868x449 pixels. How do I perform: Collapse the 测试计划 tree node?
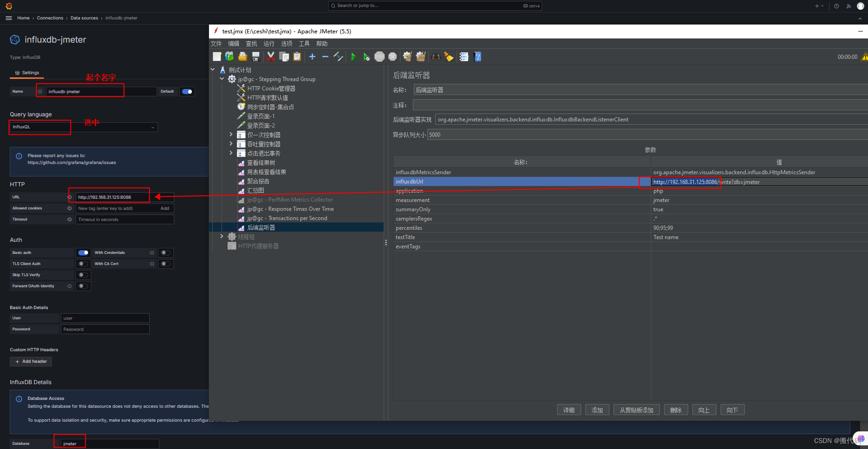click(213, 70)
